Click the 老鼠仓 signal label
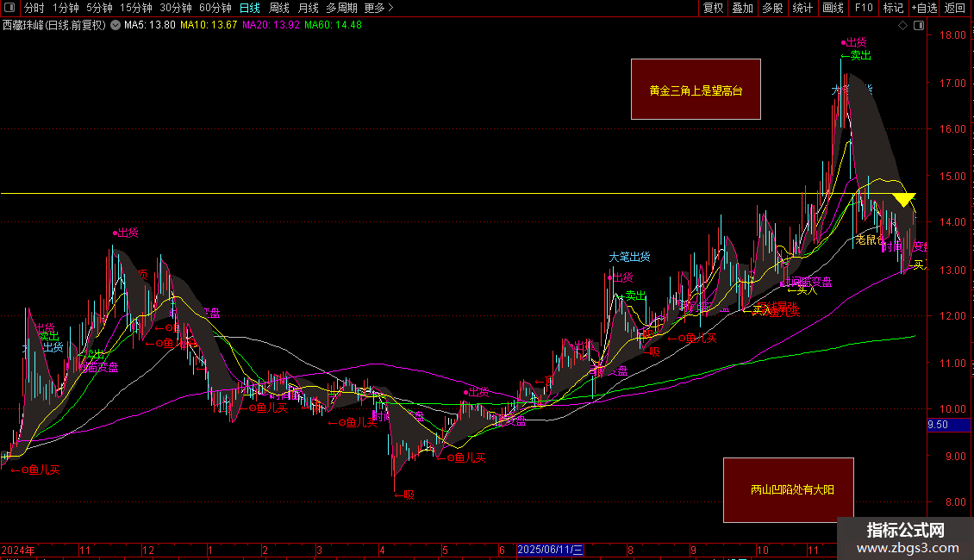The width and height of the screenshot is (974, 560). pos(870,240)
